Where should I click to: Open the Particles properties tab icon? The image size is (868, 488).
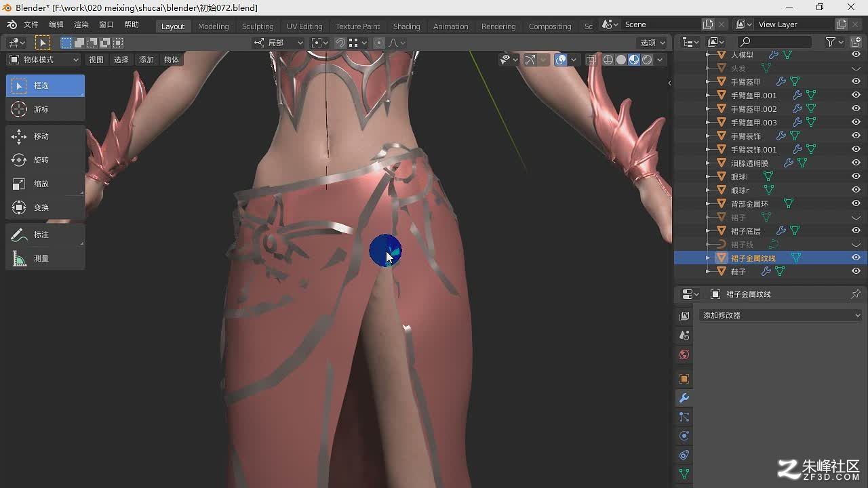click(x=684, y=417)
